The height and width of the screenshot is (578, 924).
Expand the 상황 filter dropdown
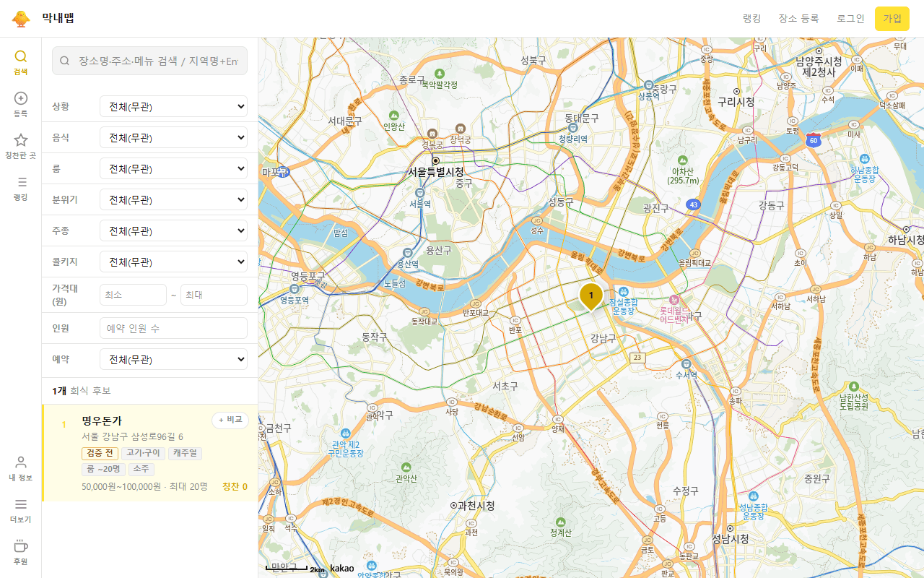[x=173, y=106]
